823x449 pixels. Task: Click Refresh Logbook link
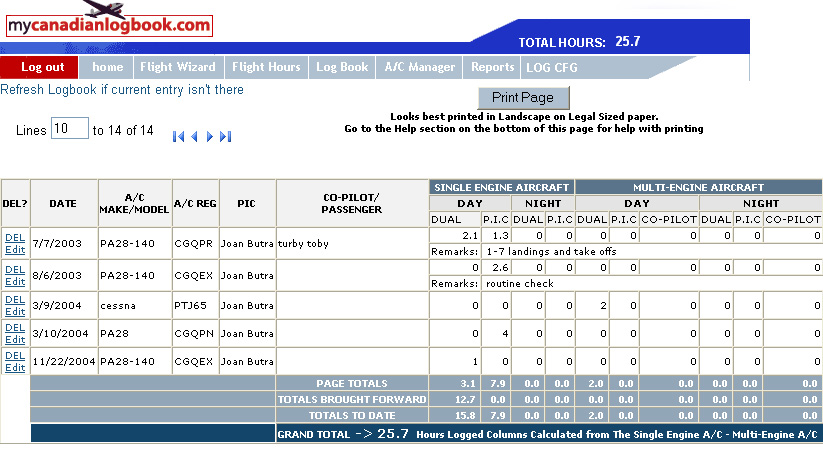[122, 90]
